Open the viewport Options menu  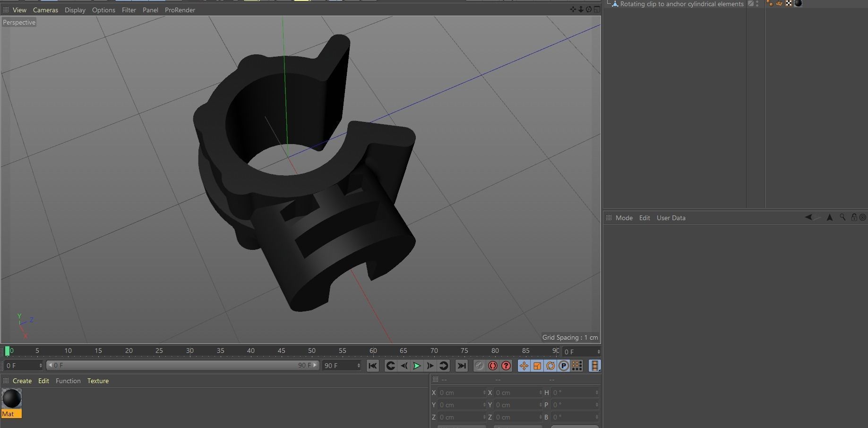[103, 10]
